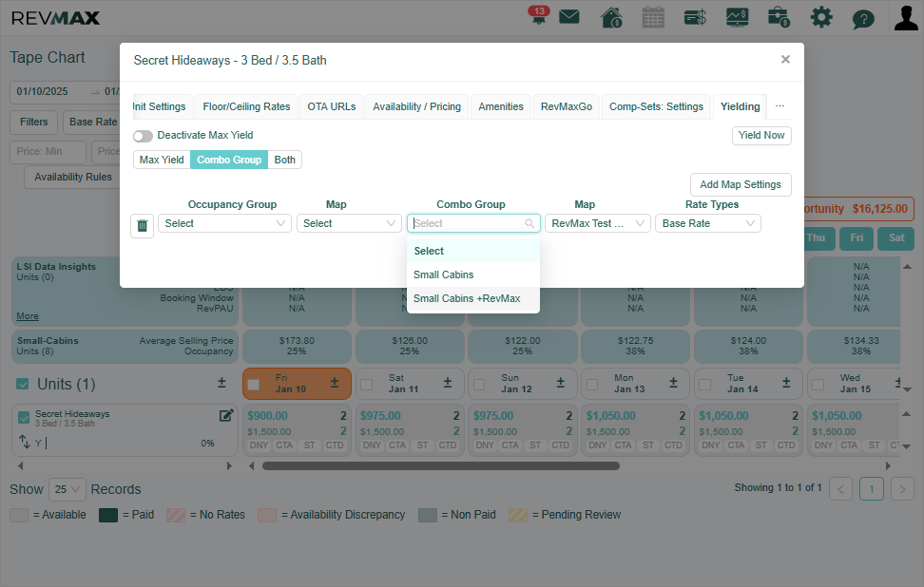Go to previous page arrow

[x=840, y=488]
